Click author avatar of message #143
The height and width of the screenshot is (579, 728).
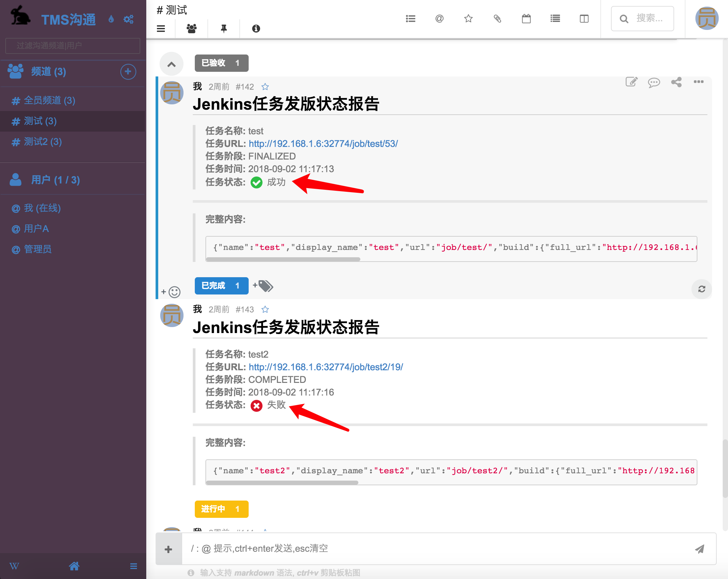(172, 315)
